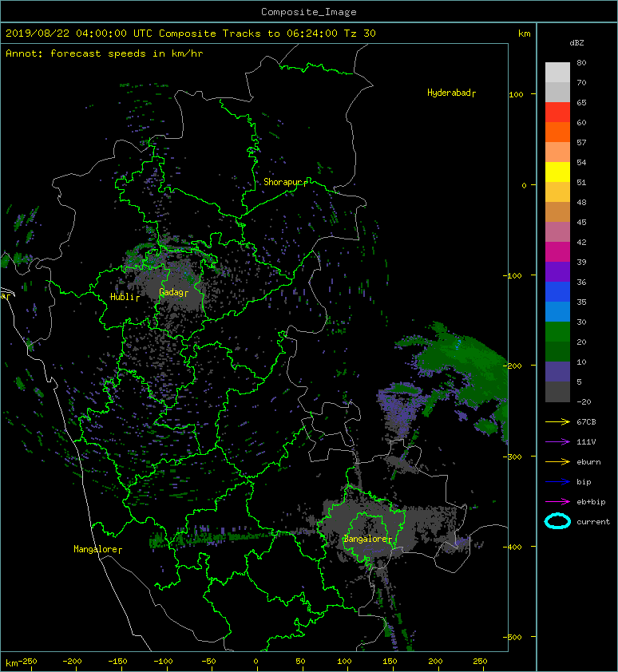Pick the violet swatch between 39 and 36 dBZ
The width and height of the screenshot is (618, 672).
click(557, 271)
